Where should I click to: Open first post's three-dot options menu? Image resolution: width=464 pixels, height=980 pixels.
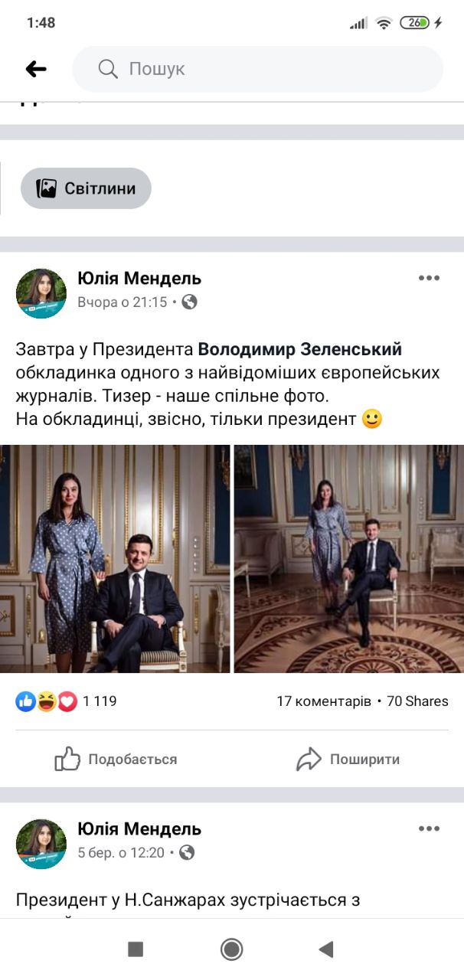coord(429,278)
